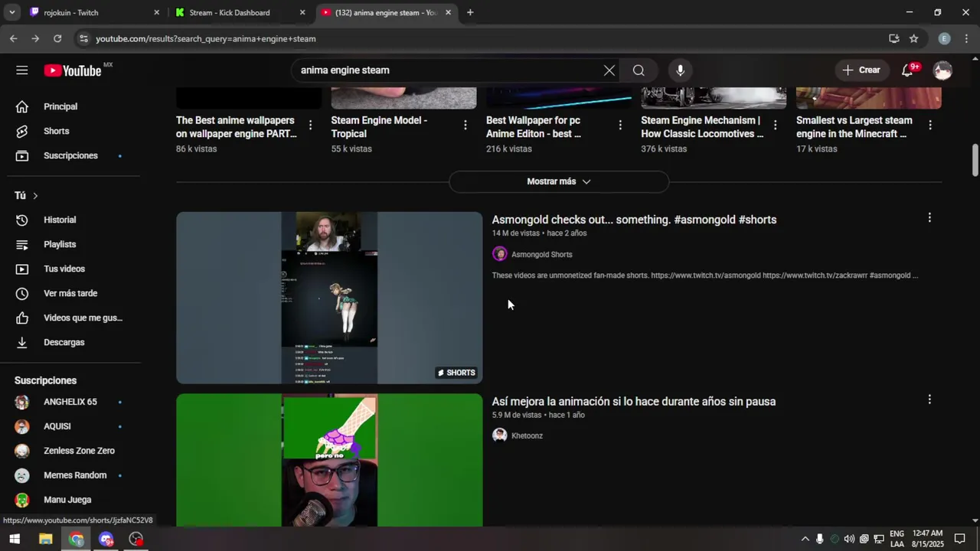Visit the Khetoonz channel name
This screenshot has width=980, height=551.
point(527,435)
